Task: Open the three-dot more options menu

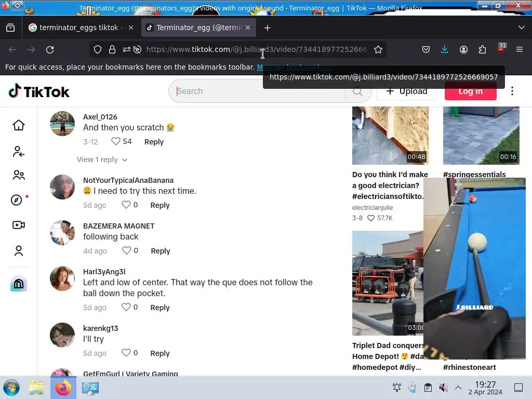Action: point(512,91)
